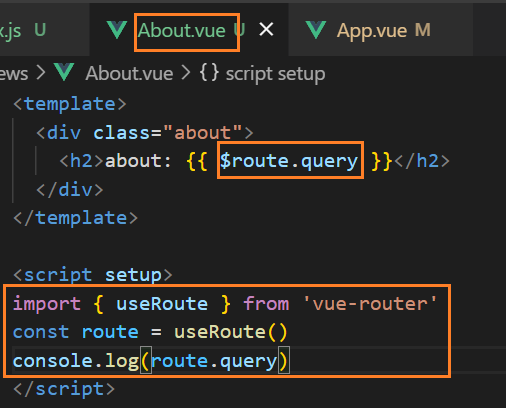
Task: Place cursor in the div class="about" line
Action: pyautogui.click(x=145, y=133)
